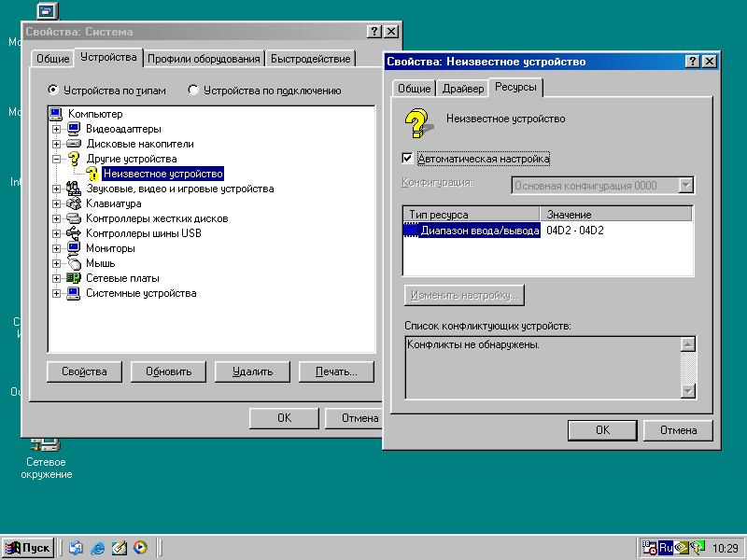
Task: Click OK in Неизвестное устройство dialog
Action: (x=602, y=430)
